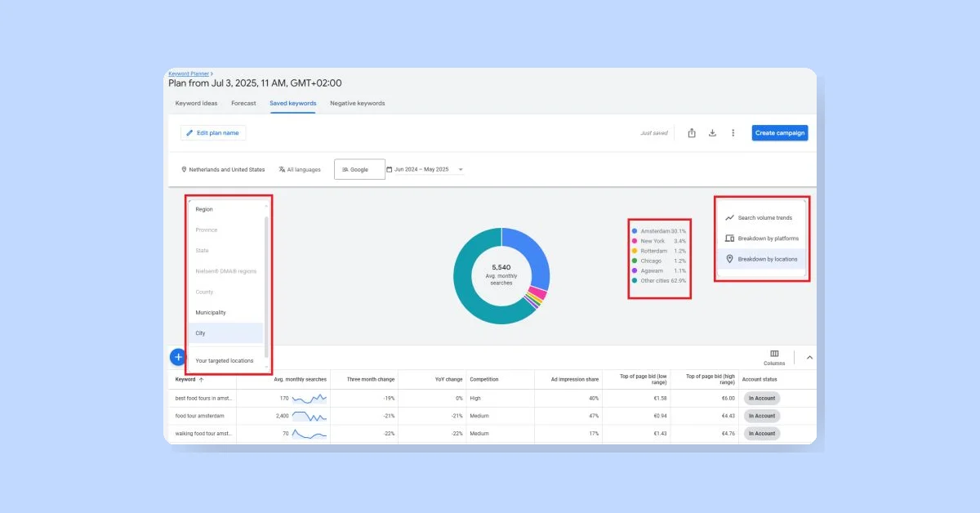Select Search volume trends menu item
The width and height of the screenshot is (980, 513).
[x=761, y=218]
